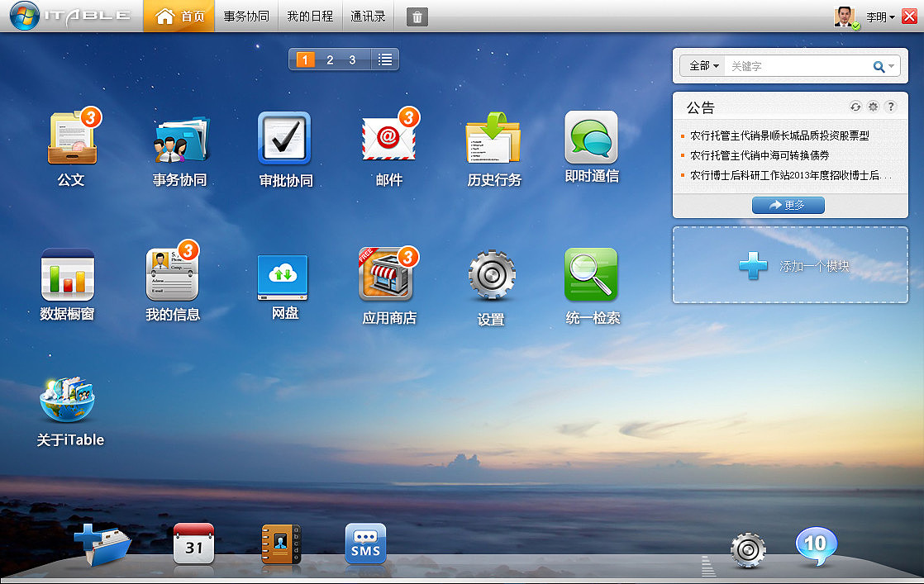Click the help question mark in 公告 panel
Image resolution: width=924 pixels, height=584 pixels.
point(890,107)
